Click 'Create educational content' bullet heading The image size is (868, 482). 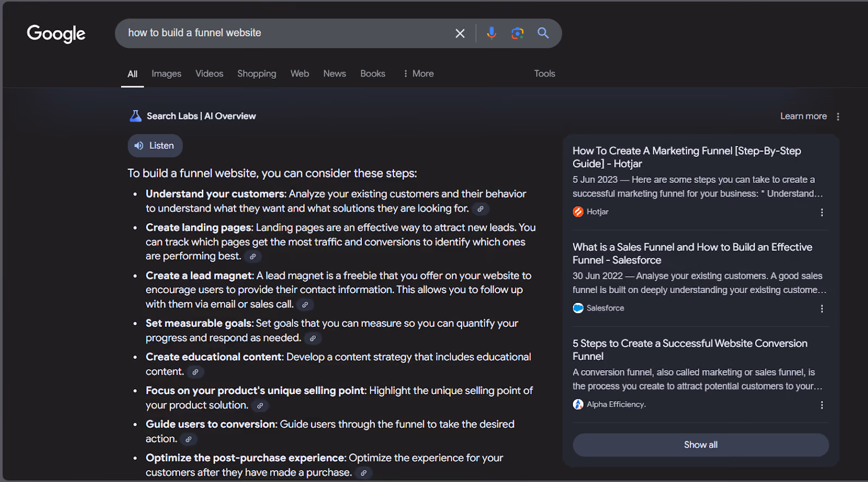coord(214,357)
